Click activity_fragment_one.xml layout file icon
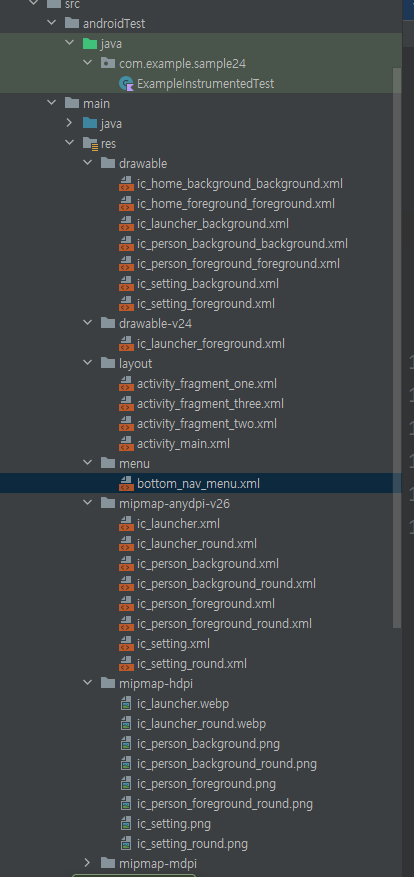This screenshot has height=877, width=414. pyautogui.click(x=126, y=384)
